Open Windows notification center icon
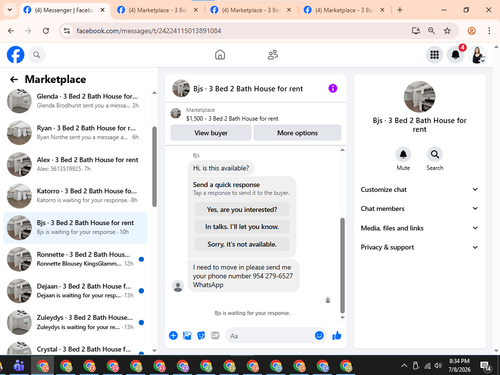The height and width of the screenshot is (375, 500). [x=486, y=366]
